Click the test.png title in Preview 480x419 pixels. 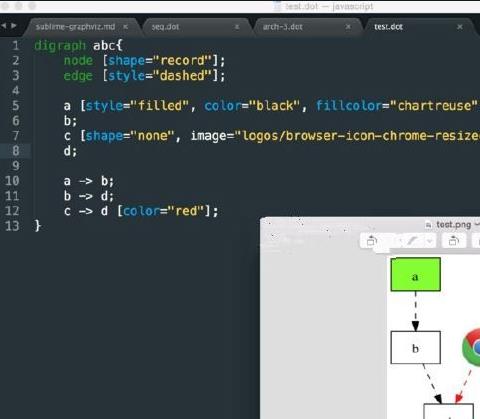pyautogui.click(x=453, y=225)
